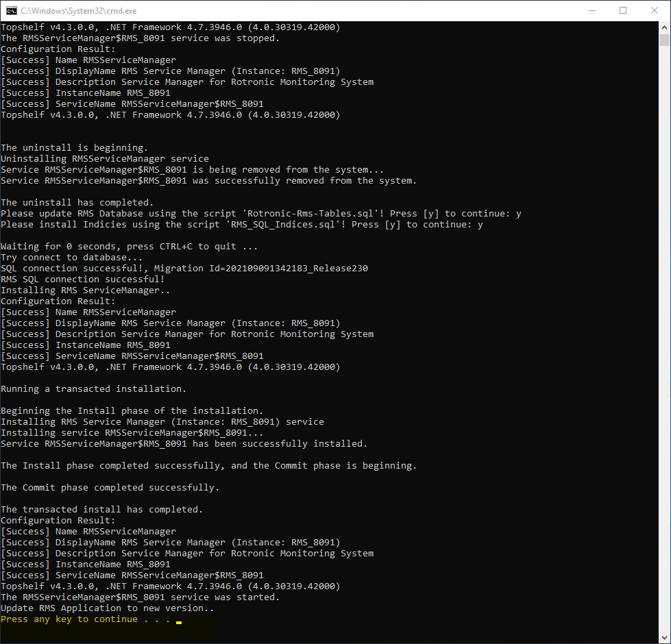Click 'Installing RMS Service Manager (Instance: RMS_8091) service' line
671x644 pixels.
click(162, 422)
